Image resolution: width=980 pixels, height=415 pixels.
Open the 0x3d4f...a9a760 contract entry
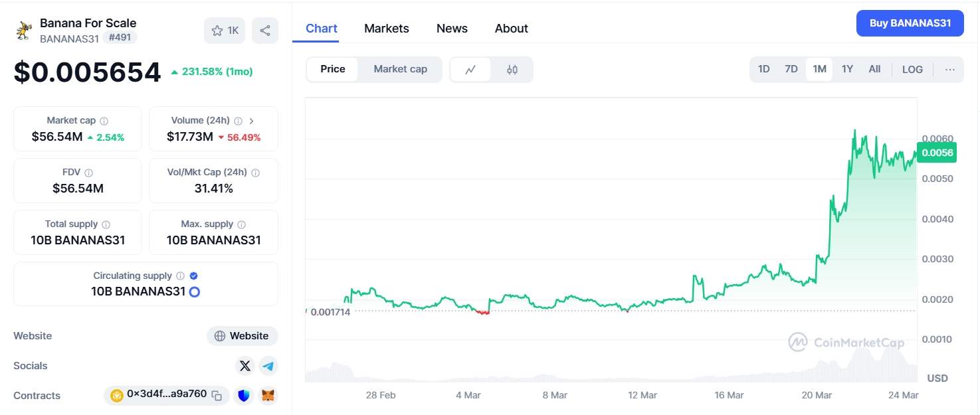(165, 395)
